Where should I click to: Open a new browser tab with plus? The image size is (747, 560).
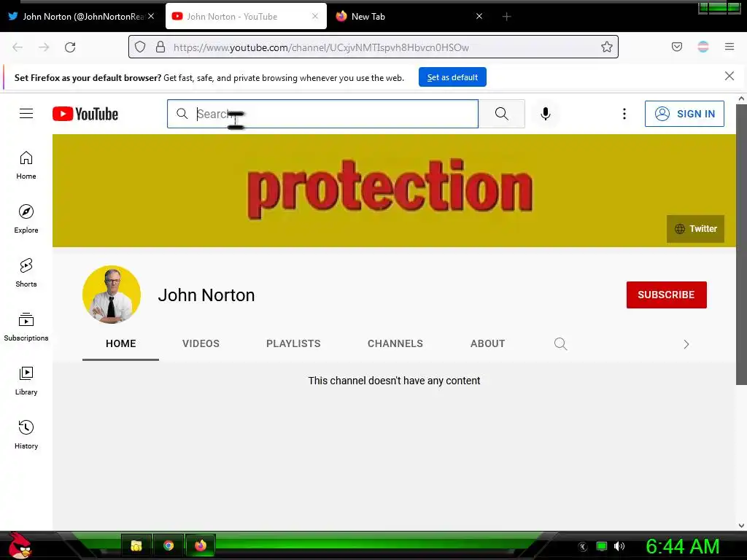tap(506, 17)
